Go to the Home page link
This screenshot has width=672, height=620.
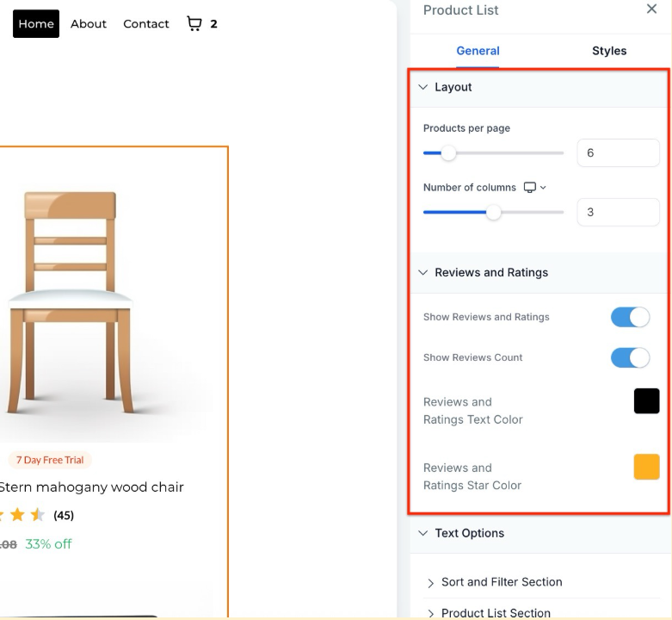coord(36,23)
